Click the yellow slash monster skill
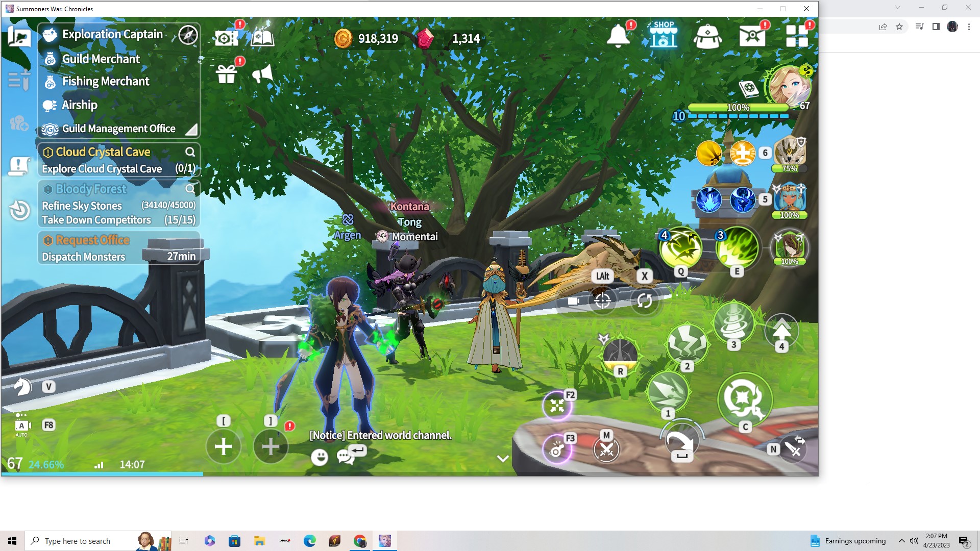The height and width of the screenshot is (551, 980). [709, 153]
